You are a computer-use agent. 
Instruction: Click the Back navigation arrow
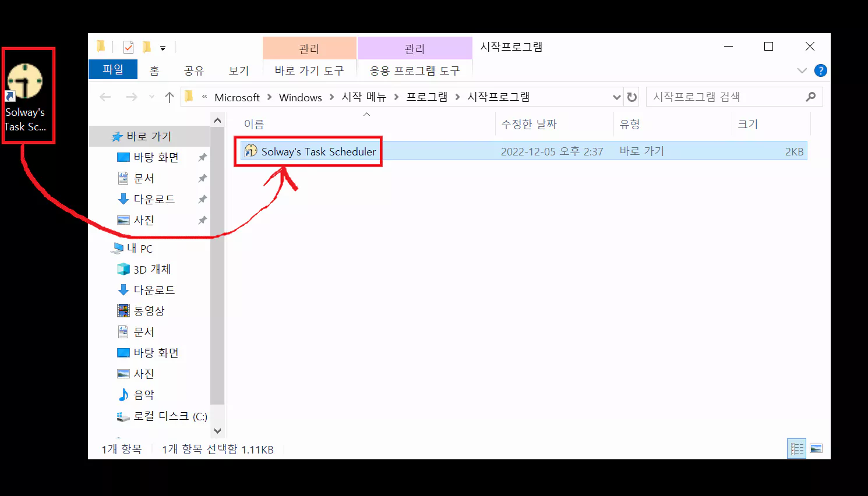(105, 97)
